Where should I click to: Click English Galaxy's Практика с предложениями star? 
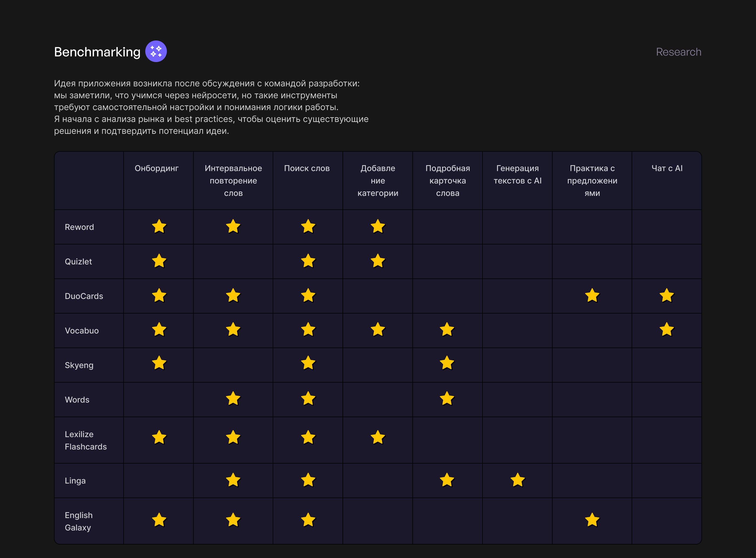(x=592, y=520)
